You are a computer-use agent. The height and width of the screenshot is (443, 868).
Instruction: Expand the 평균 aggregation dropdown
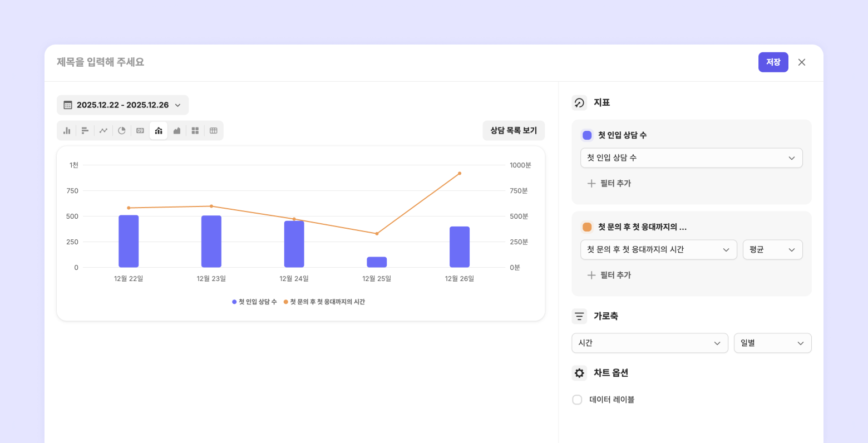pos(772,250)
